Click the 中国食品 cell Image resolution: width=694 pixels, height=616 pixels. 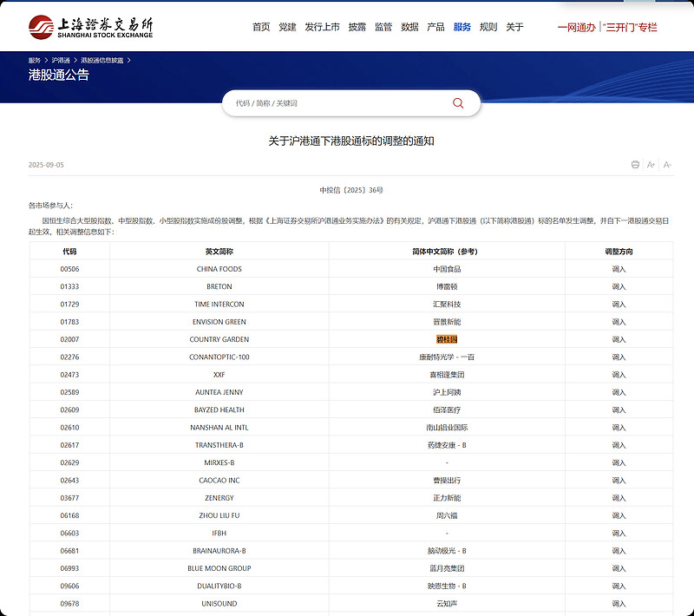pyautogui.click(x=447, y=269)
